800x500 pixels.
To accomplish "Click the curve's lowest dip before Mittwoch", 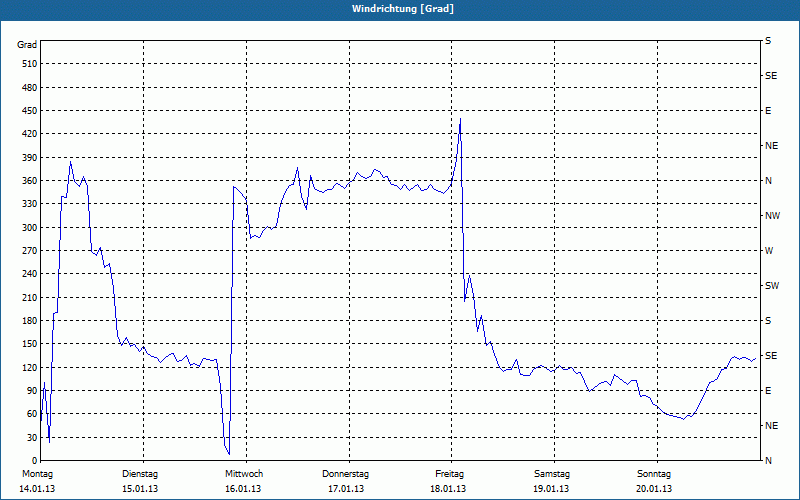I will (x=229, y=454).
